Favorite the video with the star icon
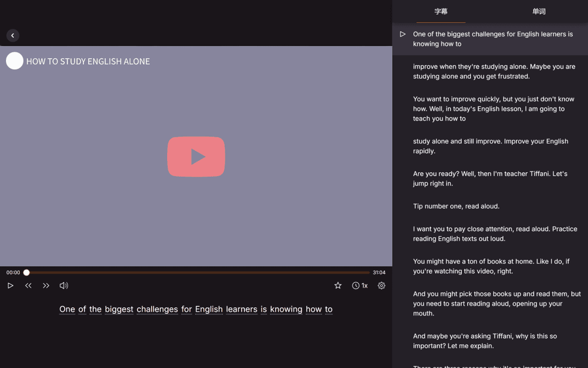The image size is (588, 368). pyautogui.click(x=338, y=286)
